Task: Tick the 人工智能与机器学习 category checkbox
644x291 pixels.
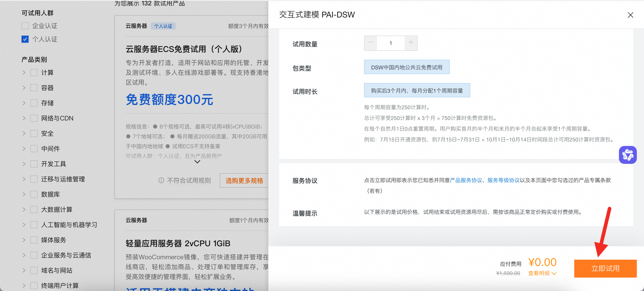Action: pyautogui.click(x=34, y=225)
